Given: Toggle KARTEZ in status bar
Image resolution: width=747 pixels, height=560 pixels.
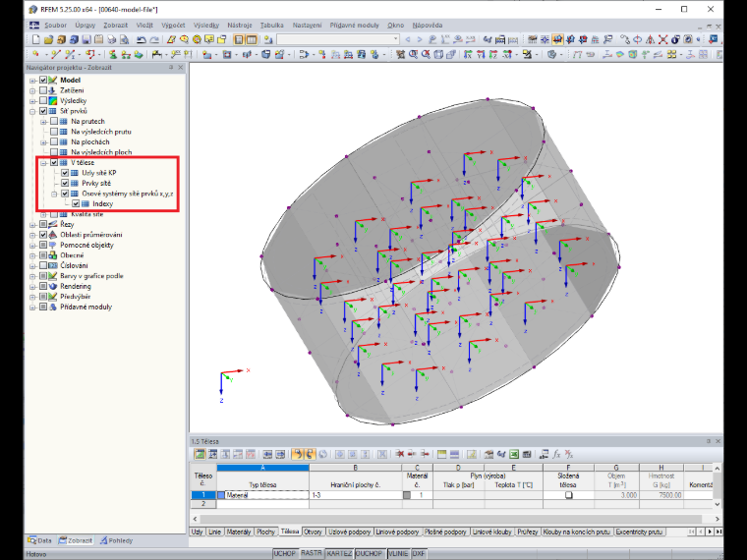Looking at the screenshot, I should point(339,553).
